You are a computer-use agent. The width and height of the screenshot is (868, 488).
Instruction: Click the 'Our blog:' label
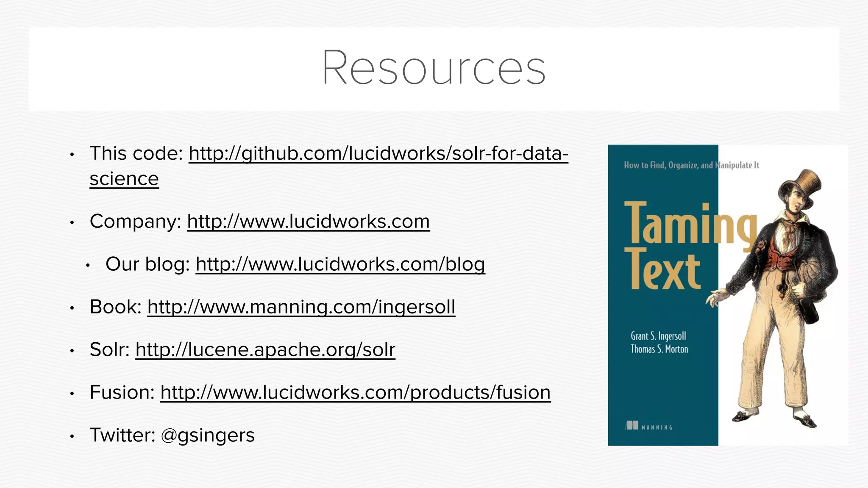pos(148,264)
